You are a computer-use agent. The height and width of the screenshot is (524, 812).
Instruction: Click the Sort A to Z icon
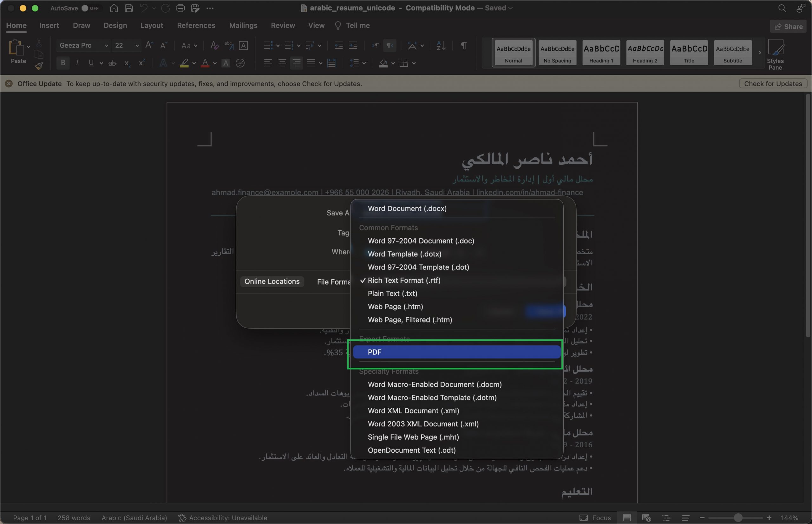coord(441,45)
